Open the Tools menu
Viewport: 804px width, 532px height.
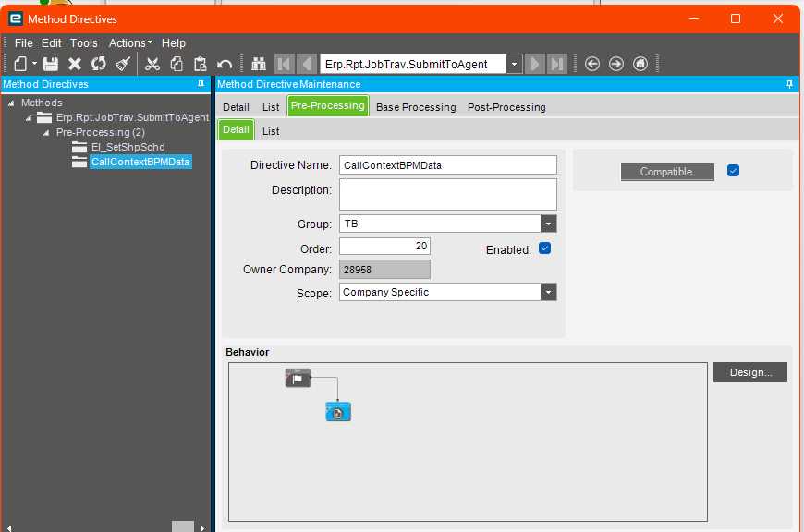(x=83, y=43)
